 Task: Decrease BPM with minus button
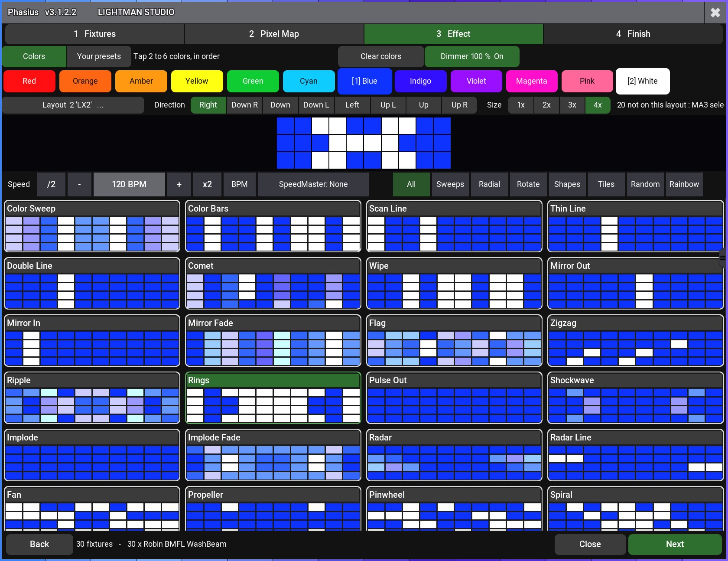79,184
